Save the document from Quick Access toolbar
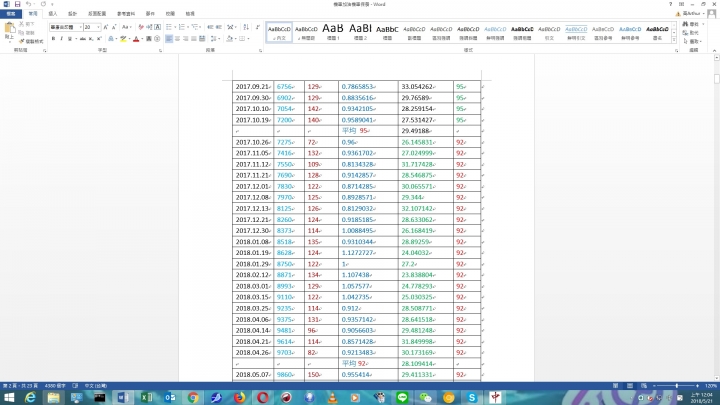The width and height of the screenshot is (720, 405). pos(17,4)
